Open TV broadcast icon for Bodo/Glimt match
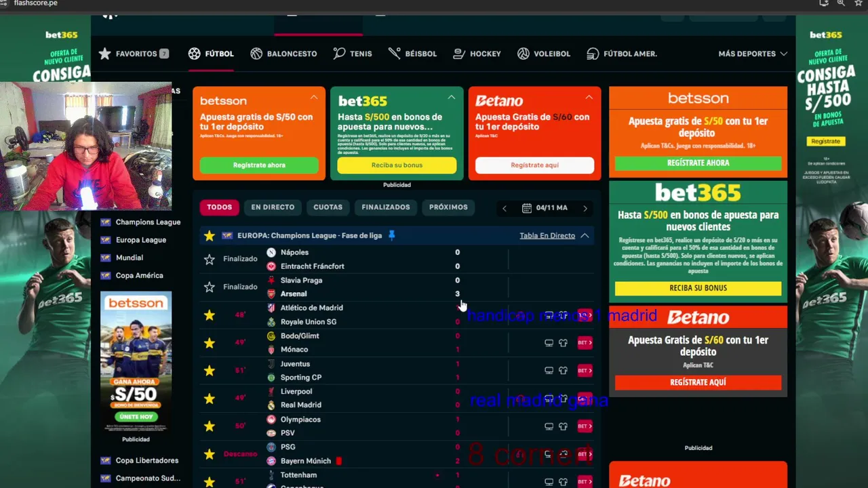This screenshot has width=868, height=488. tap(549, 343)
